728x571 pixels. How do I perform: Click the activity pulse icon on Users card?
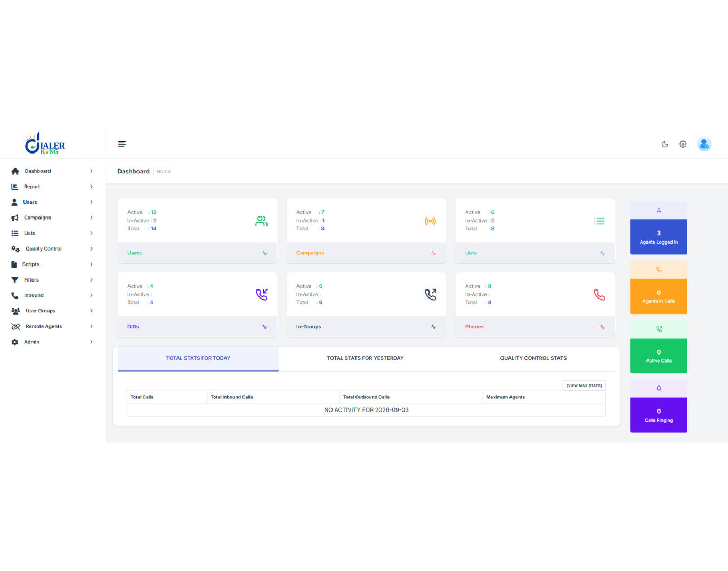coord(264,253)
